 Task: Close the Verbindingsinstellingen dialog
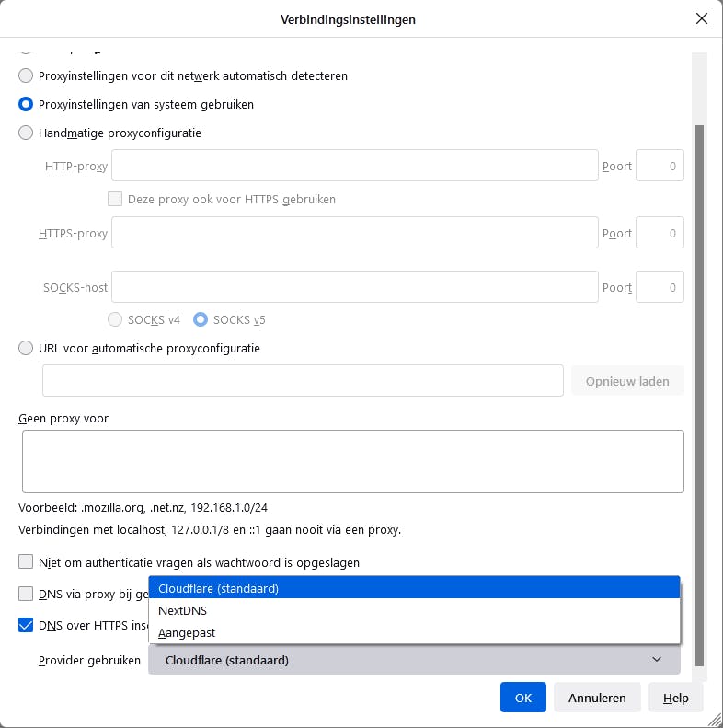click(702, 19)
